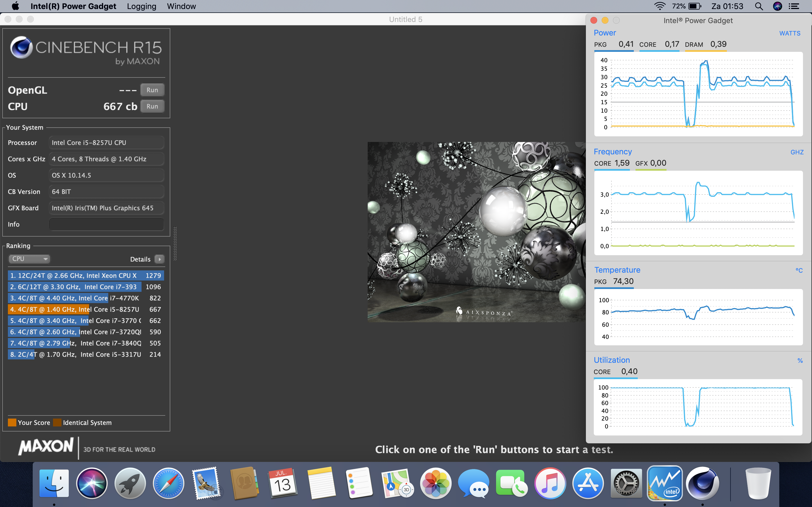Open Intel Power Gadget in the dock
812x507 pixels.
(664, 483)
